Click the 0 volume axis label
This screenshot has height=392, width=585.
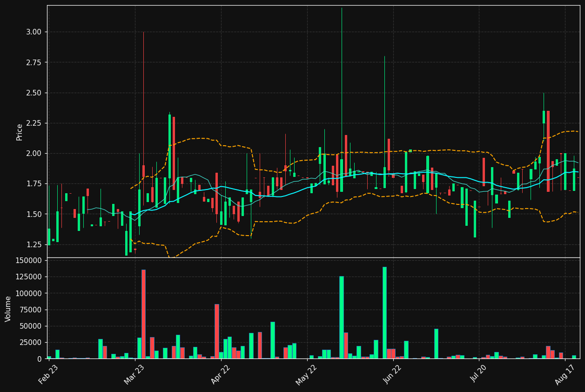pos(39,359)
